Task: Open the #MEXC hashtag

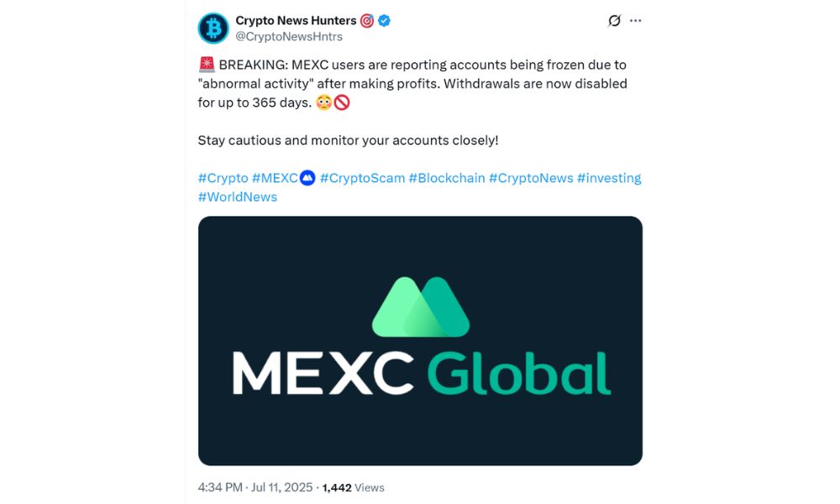Action: 275,178
